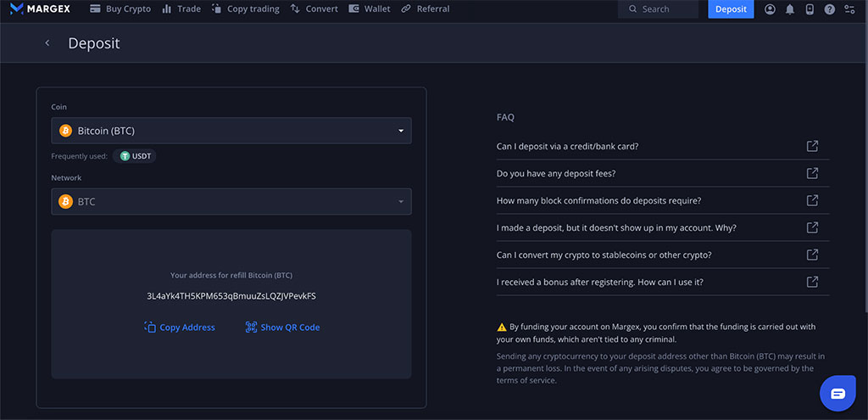Open the Buy Crypto menu

tap(120, 8)
